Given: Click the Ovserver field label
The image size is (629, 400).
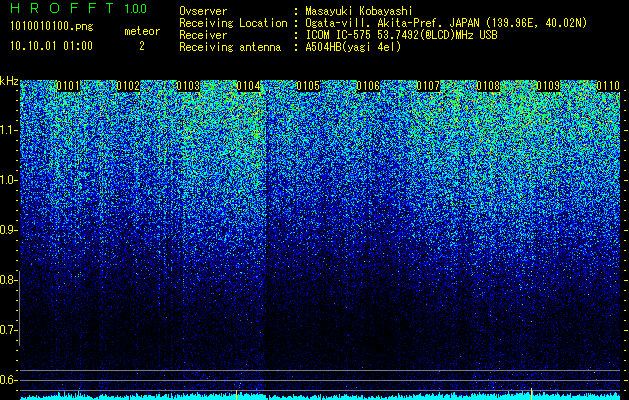Looking at the screenshot, I should pos(203,11).
